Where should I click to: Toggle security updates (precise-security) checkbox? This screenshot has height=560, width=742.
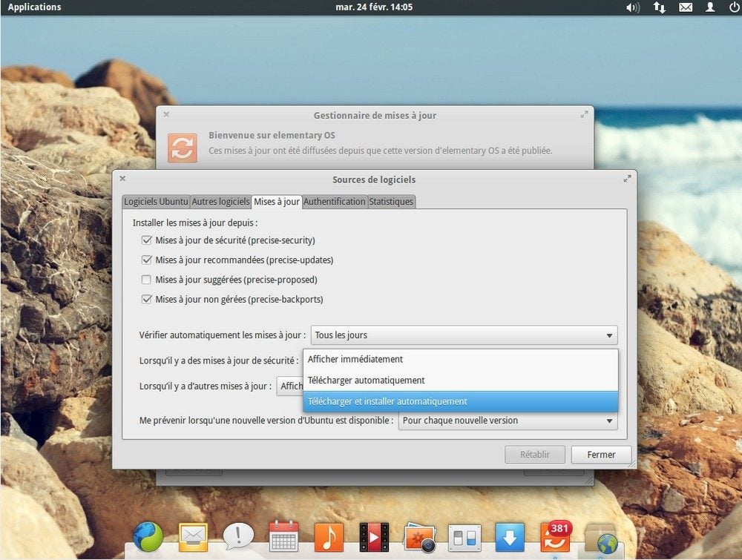pyautogui.click(x=147, y=240)
